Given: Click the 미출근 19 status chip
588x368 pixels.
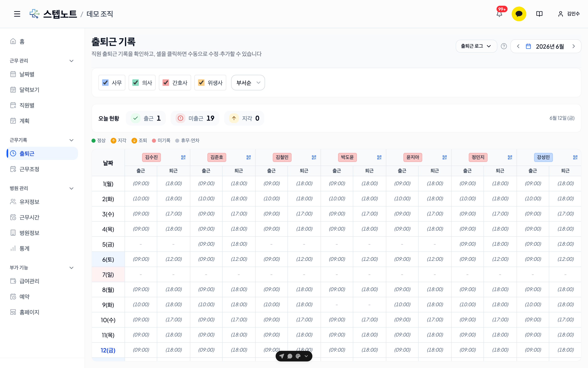Looking at the screenshot, I should [195, 118].
